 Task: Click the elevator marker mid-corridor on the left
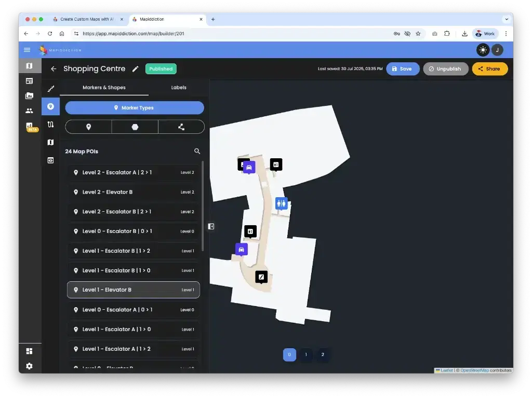click(x=250, y=231)
